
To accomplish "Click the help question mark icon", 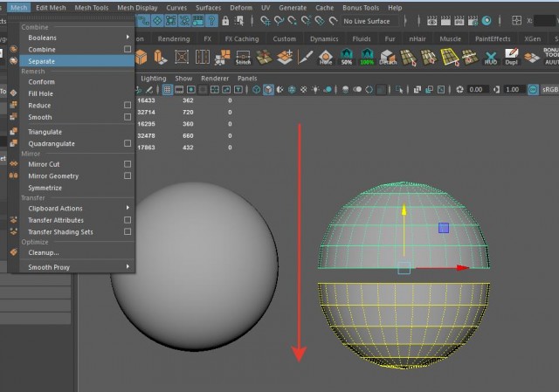I will pyautogui.click(x=211, y=21).
